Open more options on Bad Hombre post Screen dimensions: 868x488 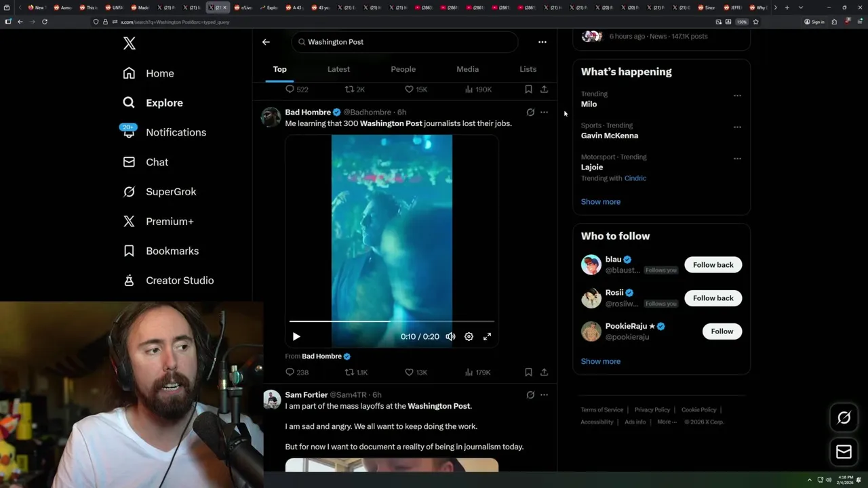544,113
